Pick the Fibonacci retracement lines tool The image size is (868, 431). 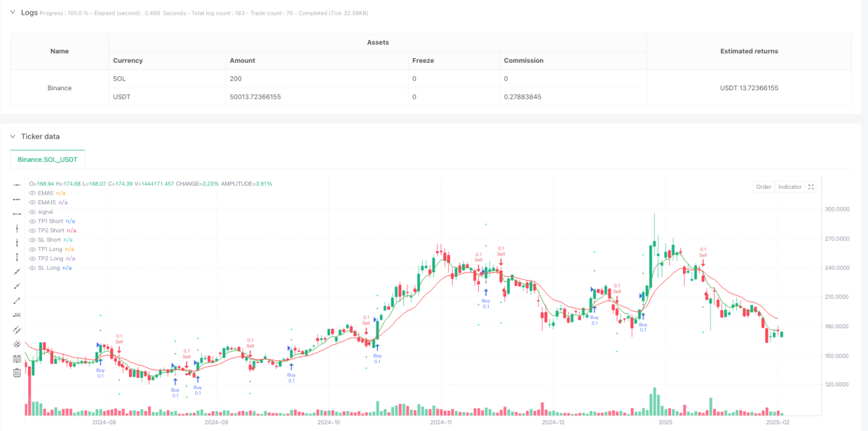coord(17,359)
